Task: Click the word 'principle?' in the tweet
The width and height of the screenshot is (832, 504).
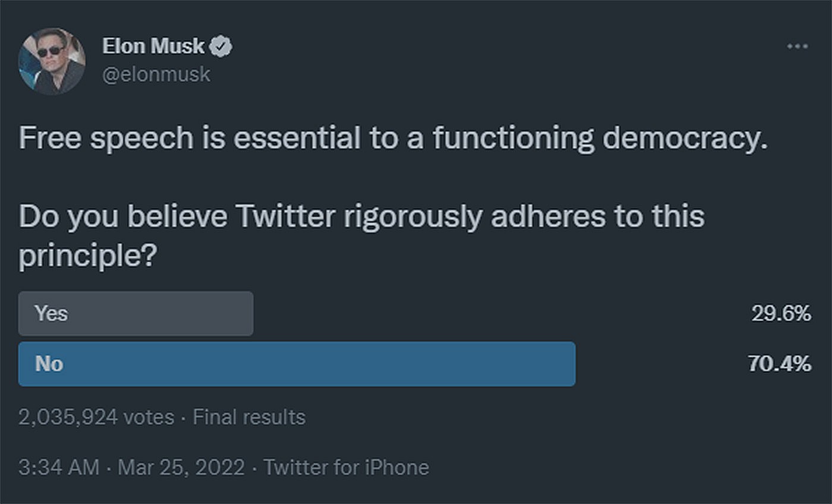Action: tap(87, 256)
